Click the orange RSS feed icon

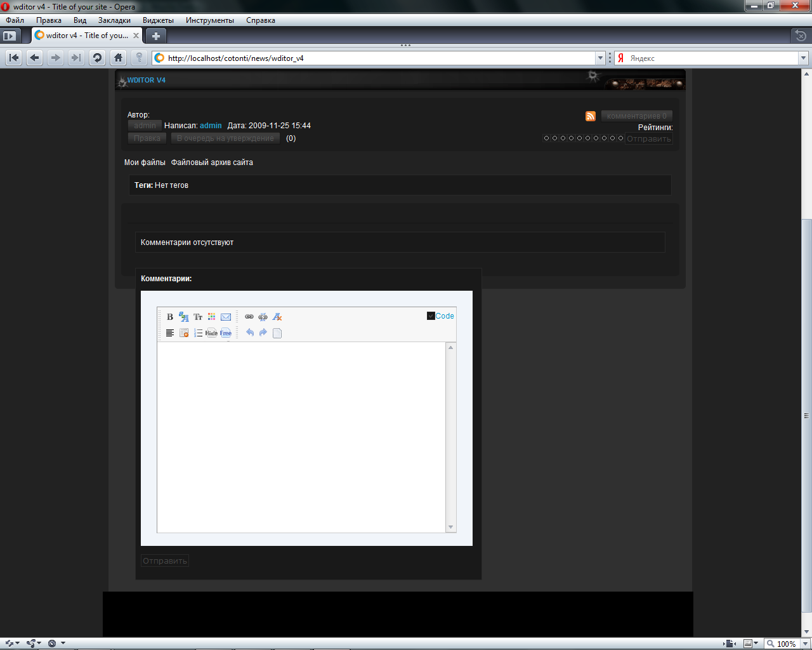tap(591, 116)
